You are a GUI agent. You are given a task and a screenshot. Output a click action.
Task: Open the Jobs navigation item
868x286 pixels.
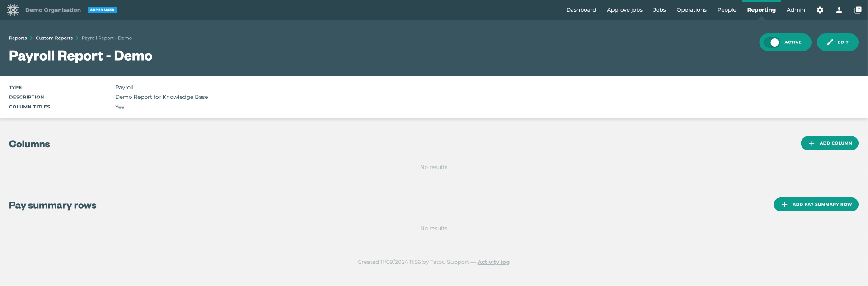[x=659, y=10]
